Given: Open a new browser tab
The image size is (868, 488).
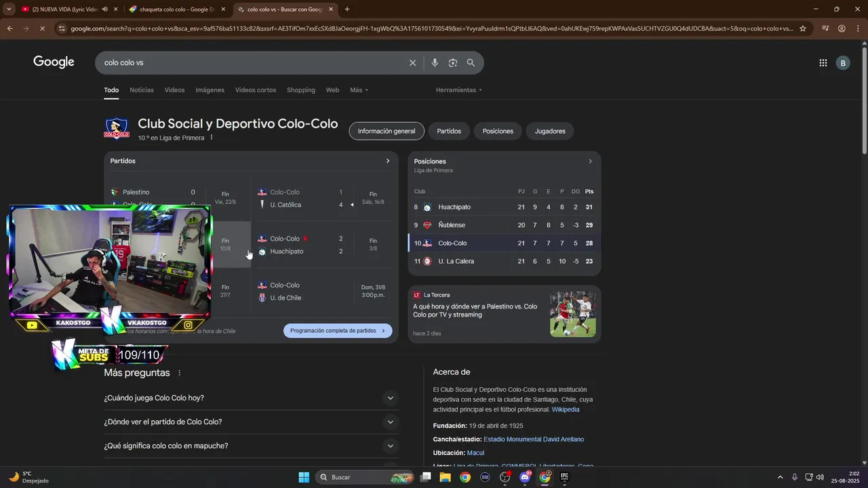Looking at the screenshot, I should click(x=347, y=9).
